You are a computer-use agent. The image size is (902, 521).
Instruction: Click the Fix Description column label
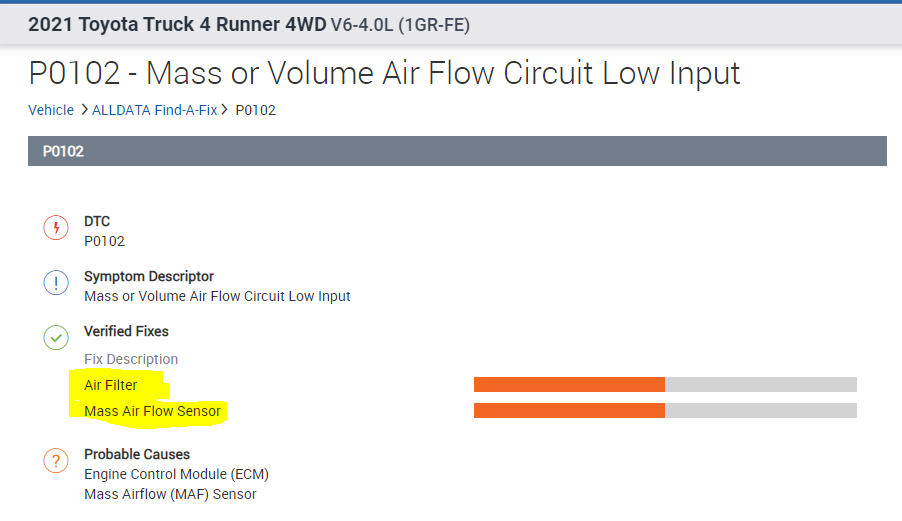tap(131, 359)
